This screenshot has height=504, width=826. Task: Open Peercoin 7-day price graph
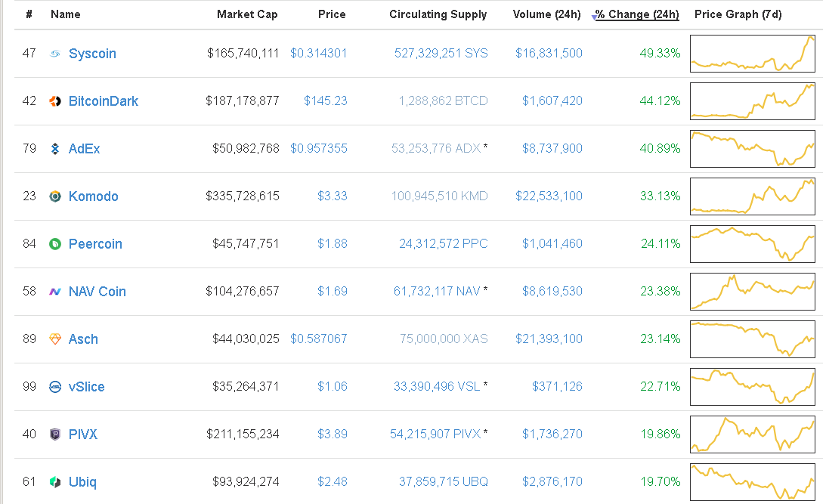click(752, 244)
